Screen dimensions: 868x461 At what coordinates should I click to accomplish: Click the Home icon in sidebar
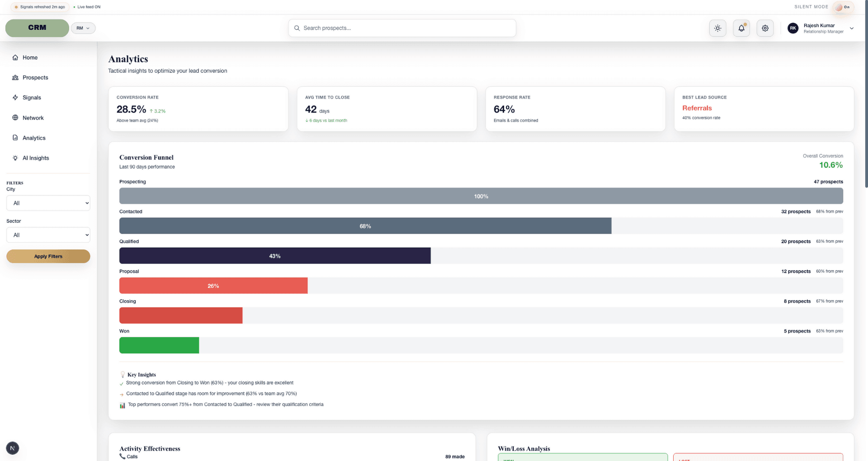pos(15,57)
